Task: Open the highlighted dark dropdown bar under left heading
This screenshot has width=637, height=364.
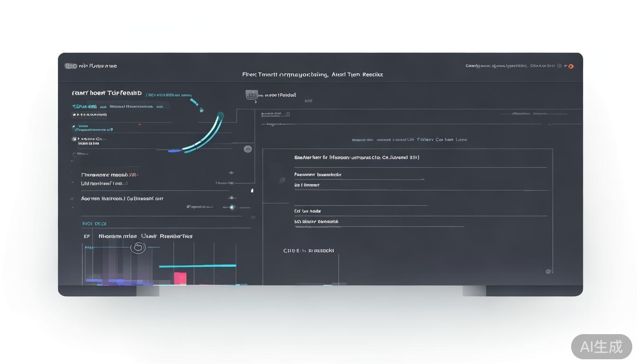Action: tap(121, 107)
